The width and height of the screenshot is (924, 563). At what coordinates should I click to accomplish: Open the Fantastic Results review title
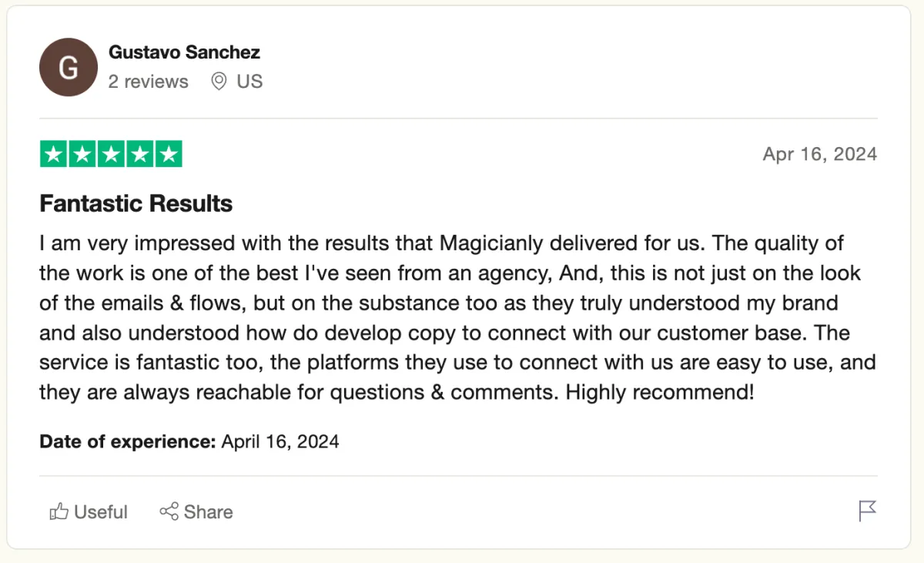pos(136,203)
